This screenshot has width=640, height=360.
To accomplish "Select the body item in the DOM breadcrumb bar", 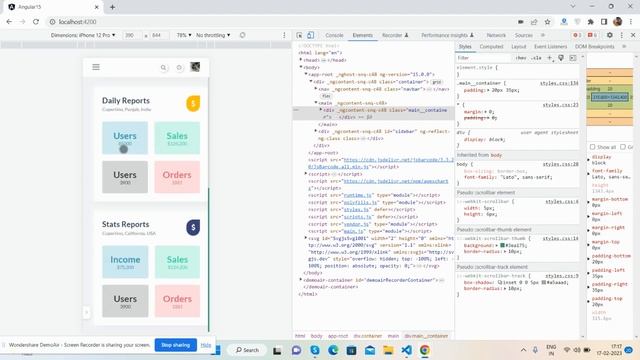I will pos(316,336).
